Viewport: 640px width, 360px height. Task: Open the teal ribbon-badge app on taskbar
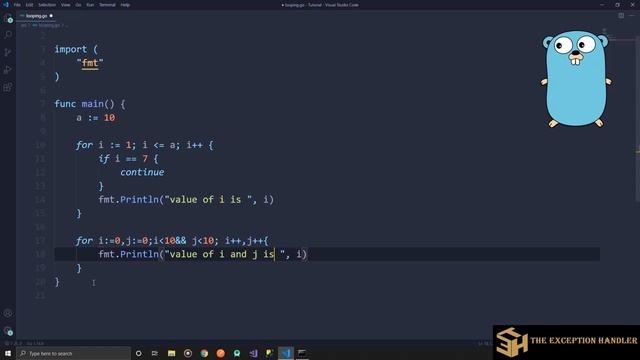click(x=237, y=353)
